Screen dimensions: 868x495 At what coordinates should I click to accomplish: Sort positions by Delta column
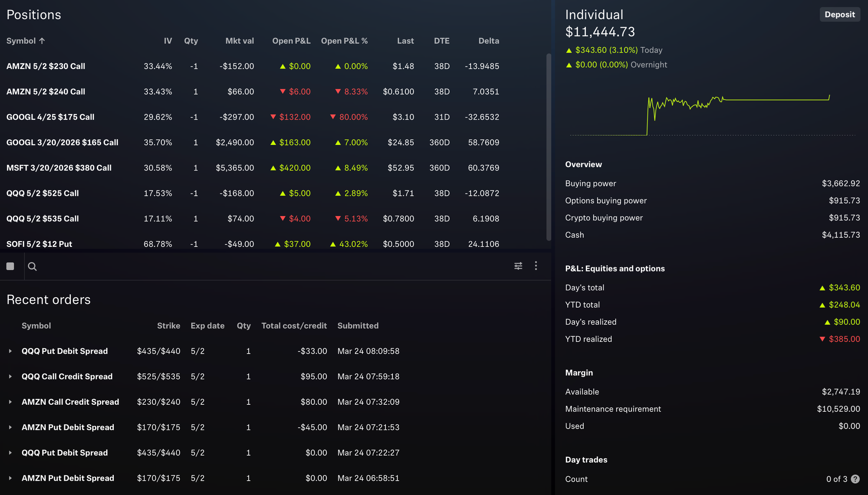tap(489, 41)
